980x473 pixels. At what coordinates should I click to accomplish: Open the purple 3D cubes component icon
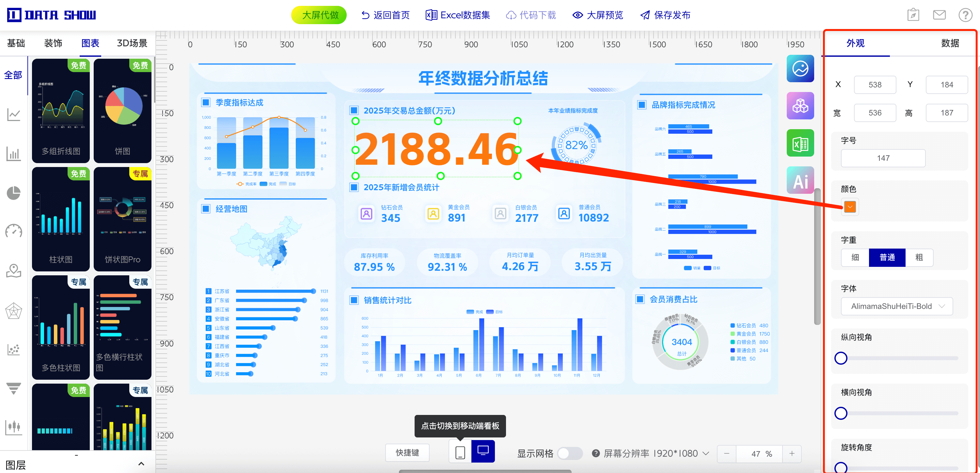800,106
